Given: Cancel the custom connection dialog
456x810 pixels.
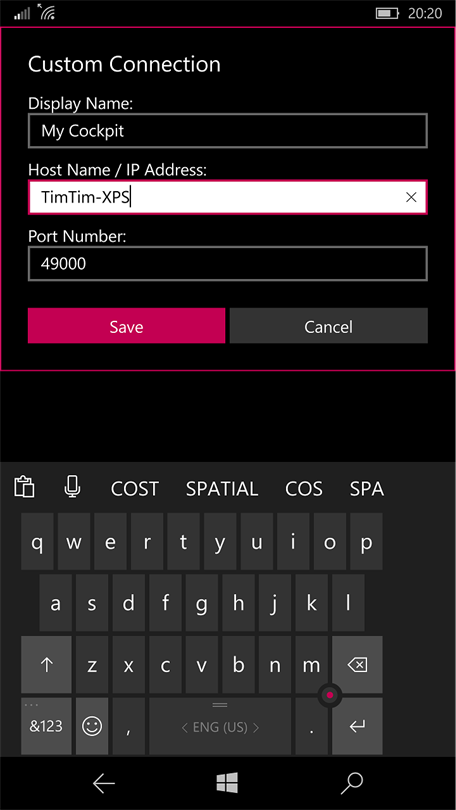Looking at the screenshot, I should click(328, 326).
